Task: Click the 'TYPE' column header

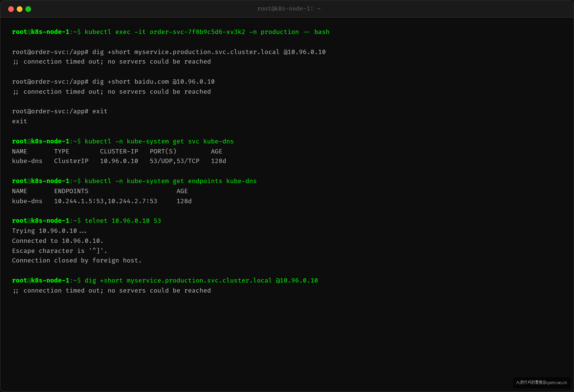Action: [62, 151]
